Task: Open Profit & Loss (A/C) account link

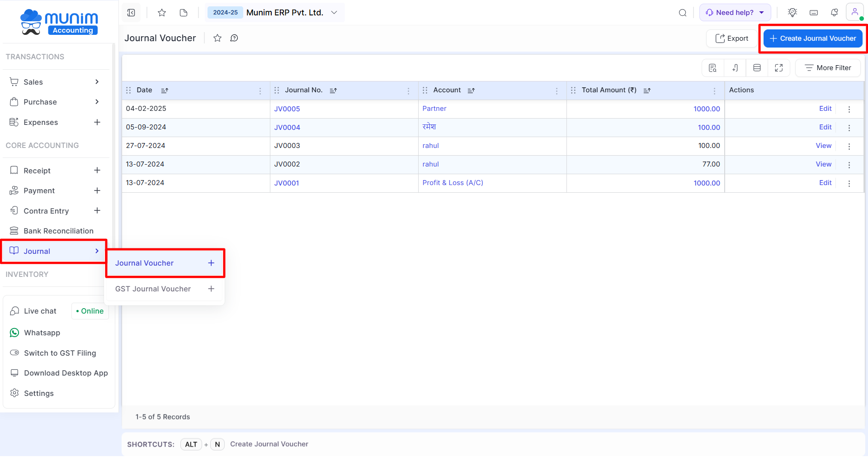Action: pyautogui.click(x=453, y=183)
